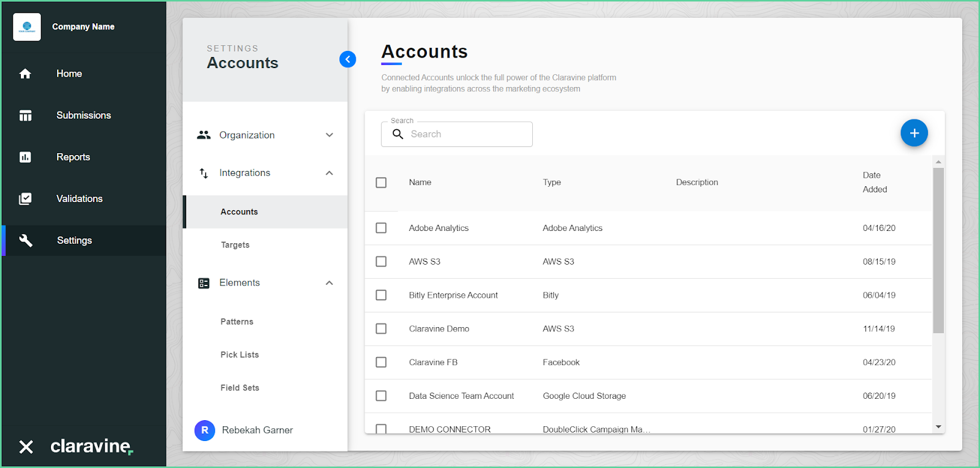The height and width of the screenshot is (468, 980).
Task: Click the company logo thumbnail
Action: (27, 27)
